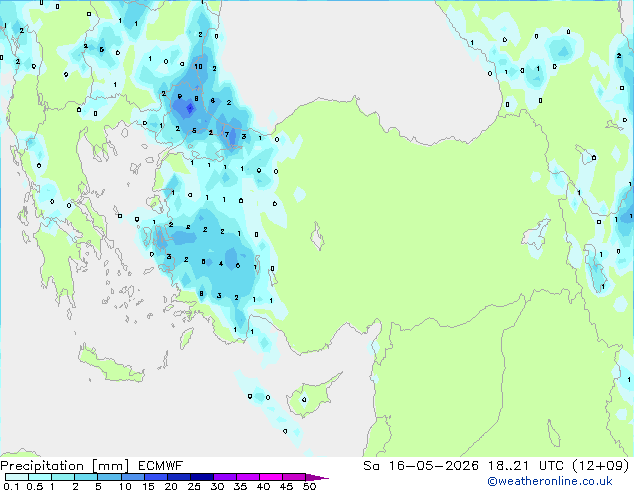Click the '(12+09)' forecast run text
The image size is (634, 490).
pyautogui.click(x=601, y=466)
